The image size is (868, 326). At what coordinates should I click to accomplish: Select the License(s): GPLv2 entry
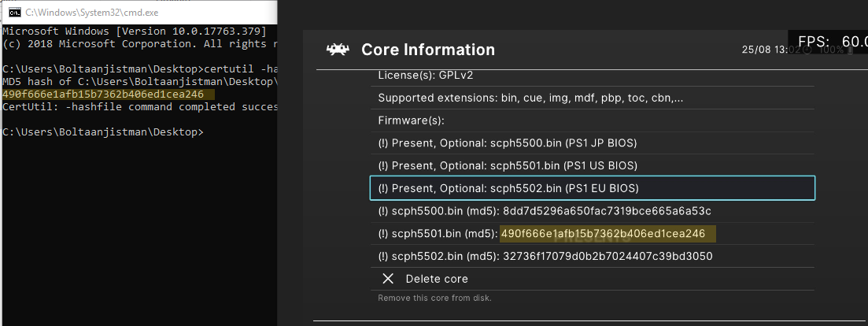593,76
